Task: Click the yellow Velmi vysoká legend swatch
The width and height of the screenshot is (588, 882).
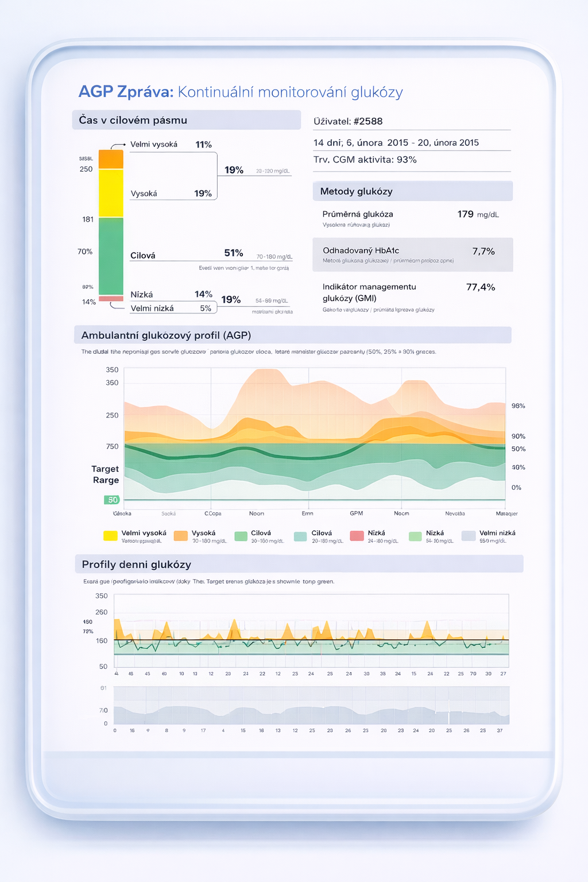Action: click(x=110, y=536)
